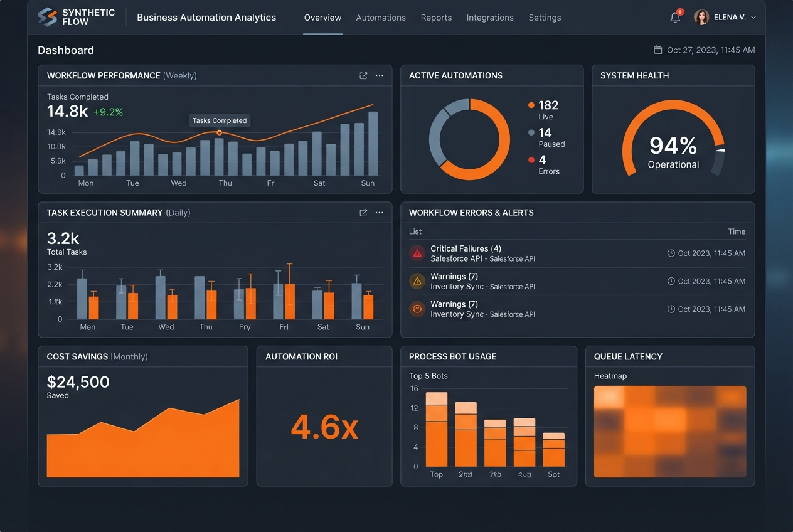The image size is (793, 532).
Task: Click the 14 Paused count
Action: (545, 132)
